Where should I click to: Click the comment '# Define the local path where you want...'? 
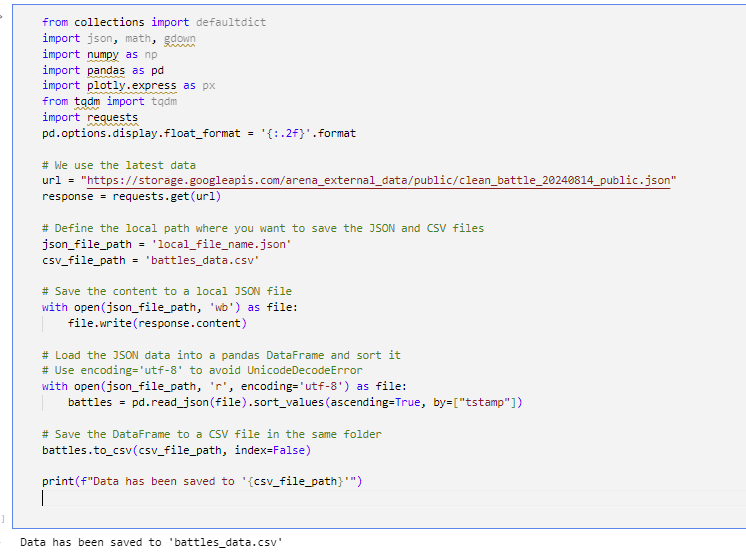click(263, 229)
